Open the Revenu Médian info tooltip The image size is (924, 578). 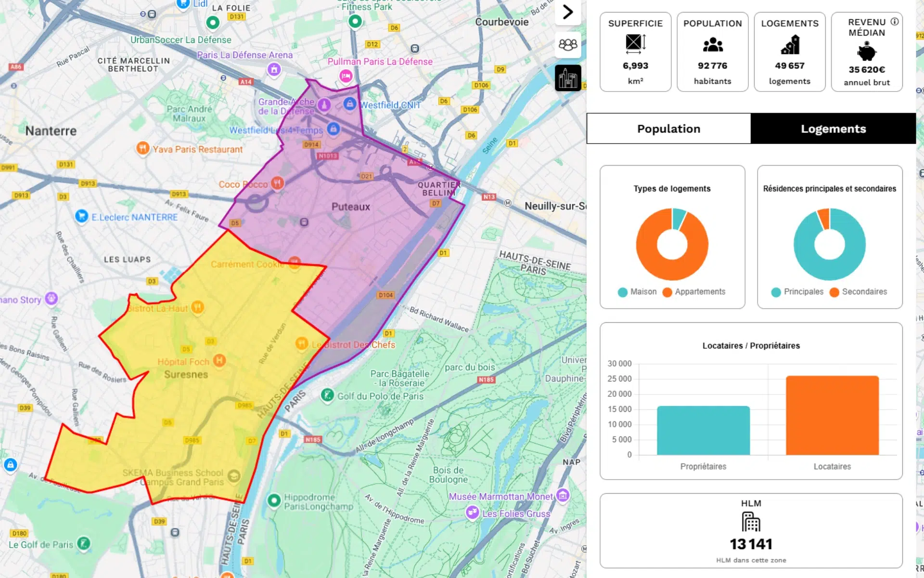(x=895, y=22)
